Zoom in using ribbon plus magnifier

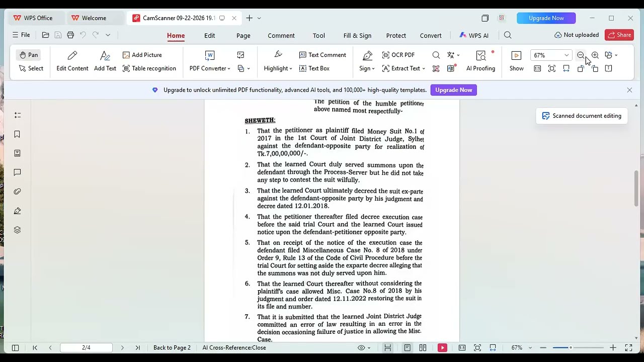(x=595, y=55)
